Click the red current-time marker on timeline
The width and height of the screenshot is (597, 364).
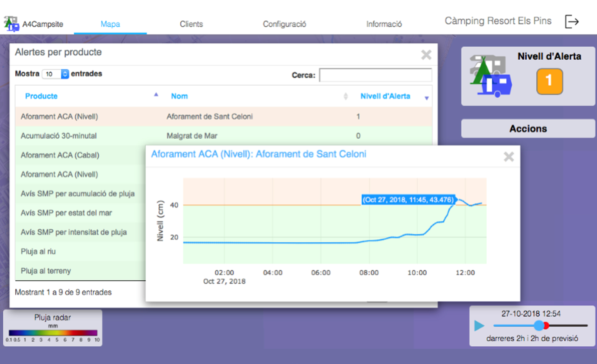click(546, 325)
